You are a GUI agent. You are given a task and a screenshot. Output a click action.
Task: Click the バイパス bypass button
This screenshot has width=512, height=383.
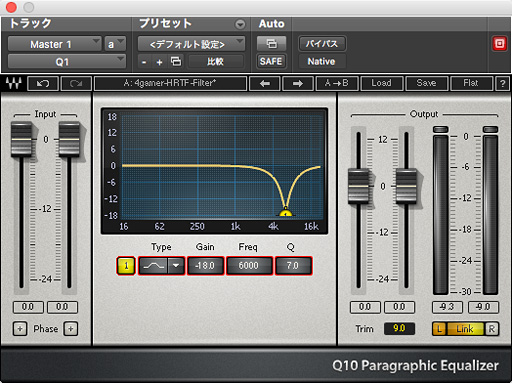pos(322,44)
